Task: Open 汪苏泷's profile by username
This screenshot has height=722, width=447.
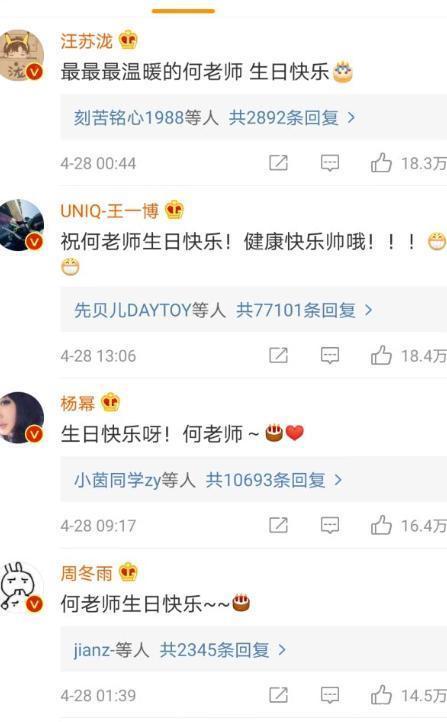Action: pyautogui.click(x=87, y=41)
